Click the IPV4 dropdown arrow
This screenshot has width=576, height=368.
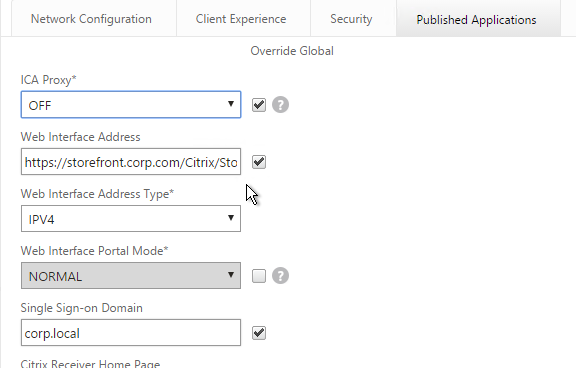tap(231, 218)
